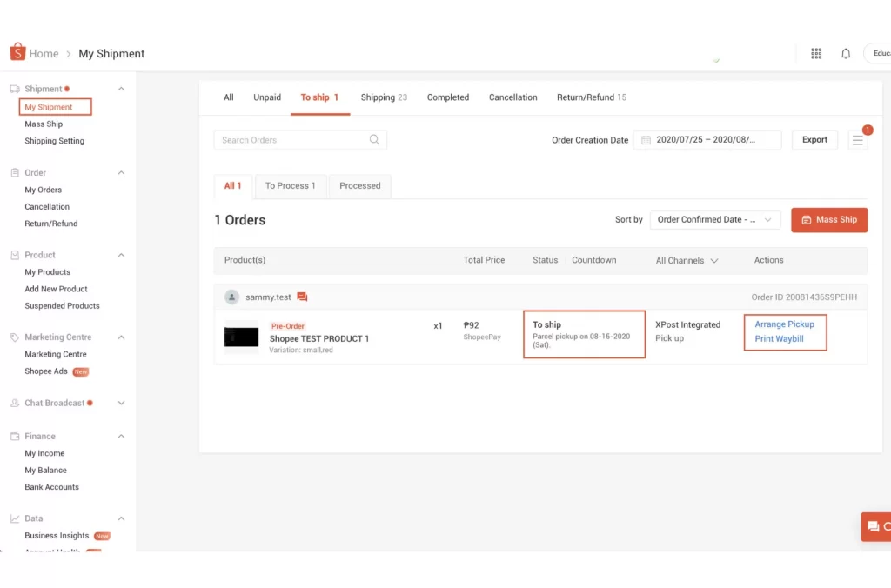Go to Home breadcrumb
891x588 pixels.
click(44, 54)
